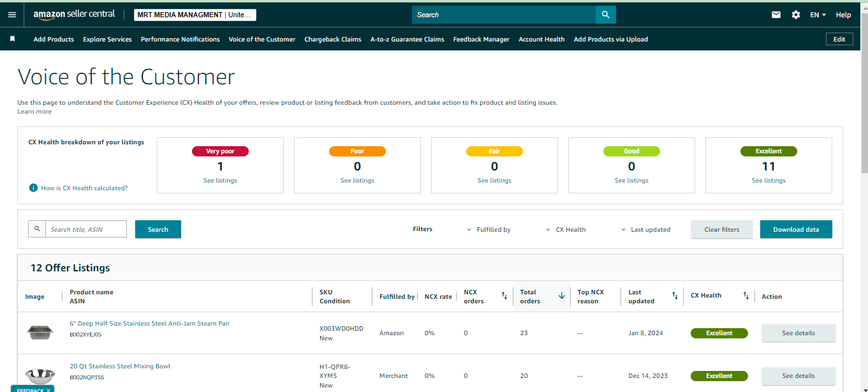See listings under Poor
This screenshot has width=868, height=392.
[357, 180]
